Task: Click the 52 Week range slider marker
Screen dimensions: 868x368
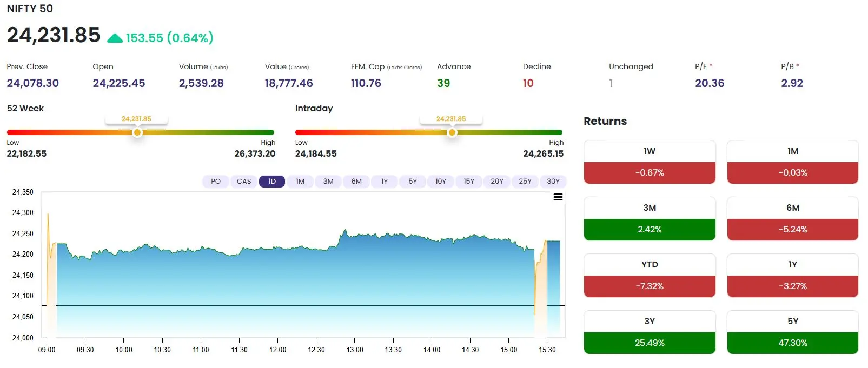Action: [137, 132]
